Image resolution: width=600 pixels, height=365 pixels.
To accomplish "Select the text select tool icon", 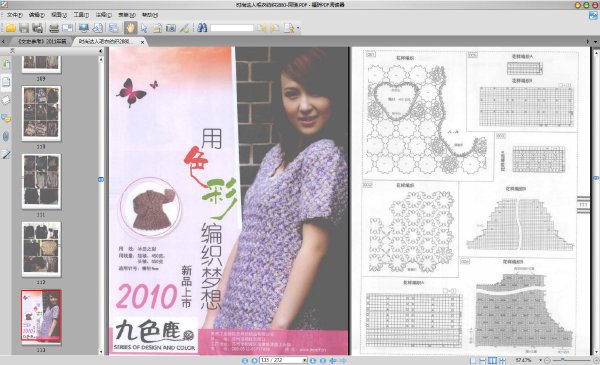I will coord(157,28).
